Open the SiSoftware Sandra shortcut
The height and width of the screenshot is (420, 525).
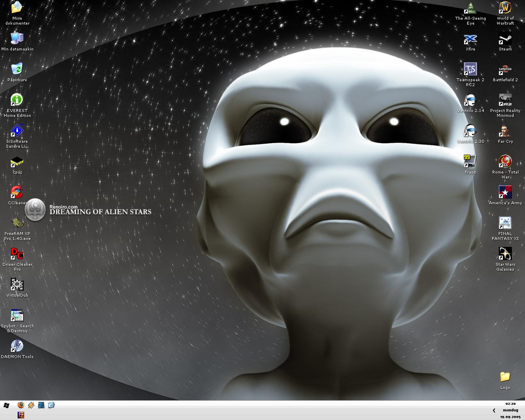pyautogui.click(x=17, y=131)
